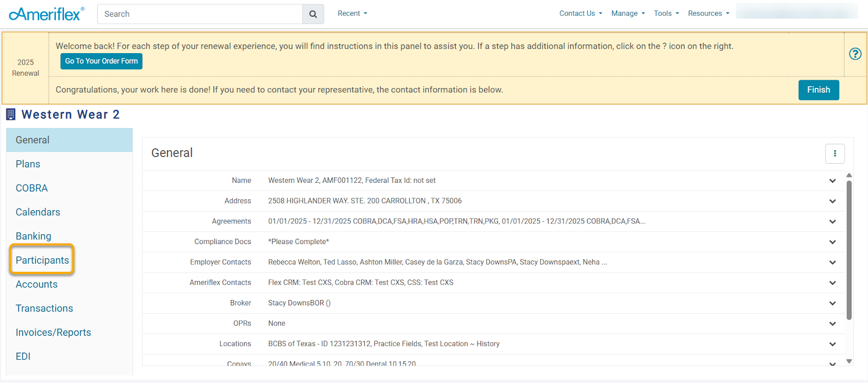Screen dimensions: 868x383
Task: Expand the Address row details
Action: click(832, 201)
